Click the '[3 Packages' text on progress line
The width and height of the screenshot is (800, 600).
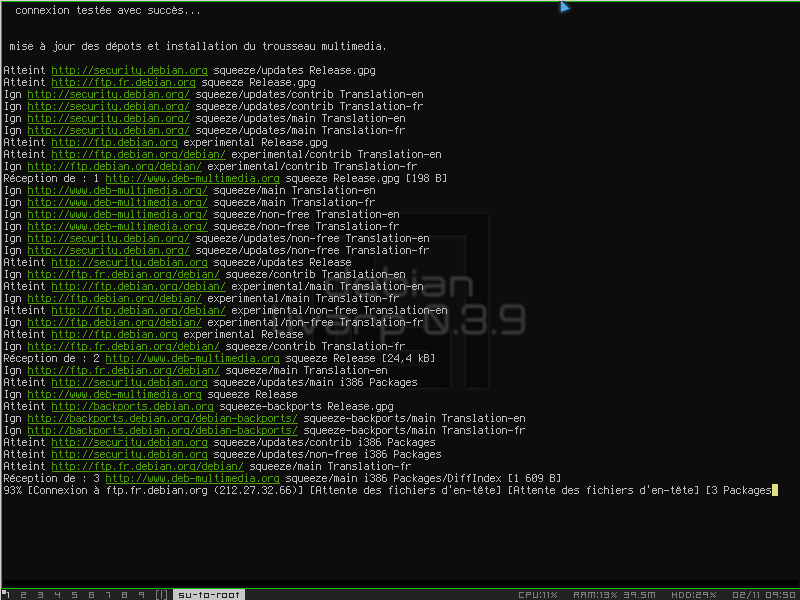point(738,490)
